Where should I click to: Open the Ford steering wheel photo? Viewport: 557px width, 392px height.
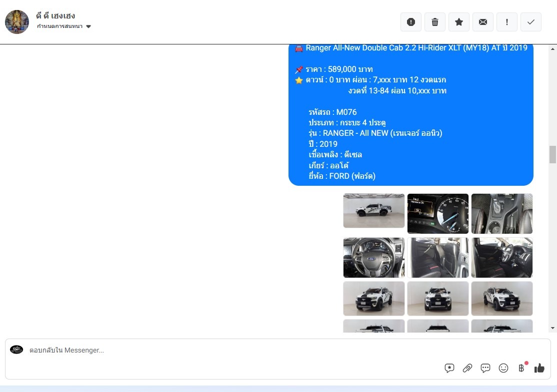coord(373,258)
